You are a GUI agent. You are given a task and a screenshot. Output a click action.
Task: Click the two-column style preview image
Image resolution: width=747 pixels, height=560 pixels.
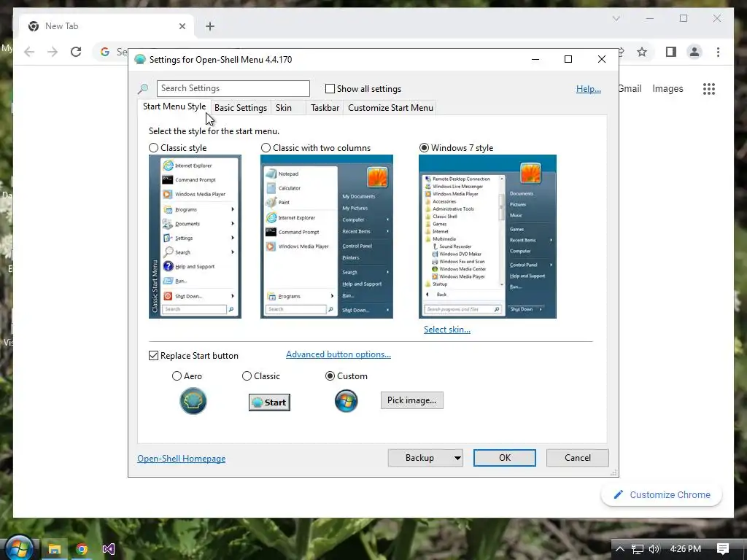coord(327,237)
